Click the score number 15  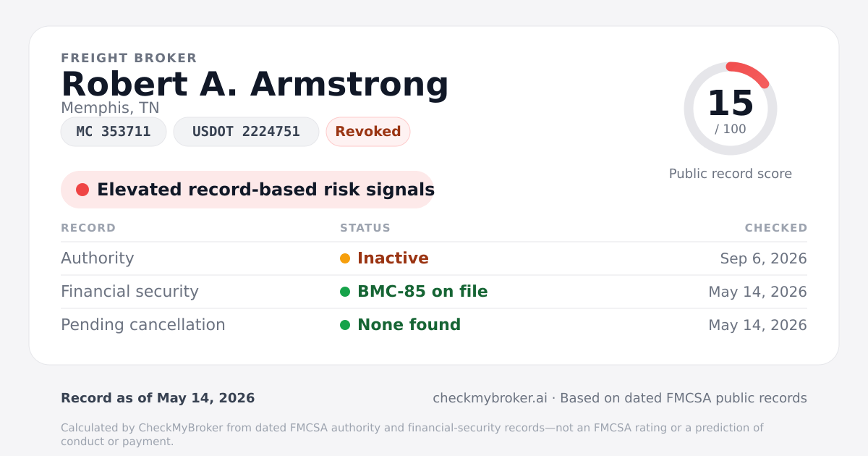[731, 104]
